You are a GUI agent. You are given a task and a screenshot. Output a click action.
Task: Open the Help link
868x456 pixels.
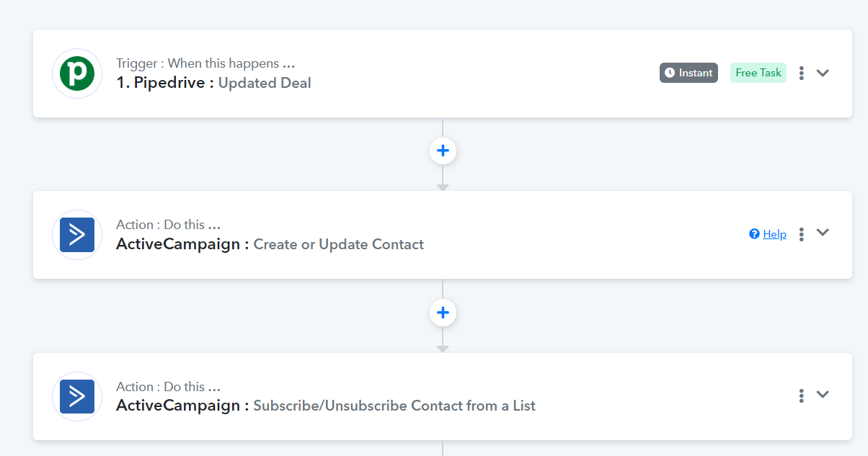tap(774, 234)
